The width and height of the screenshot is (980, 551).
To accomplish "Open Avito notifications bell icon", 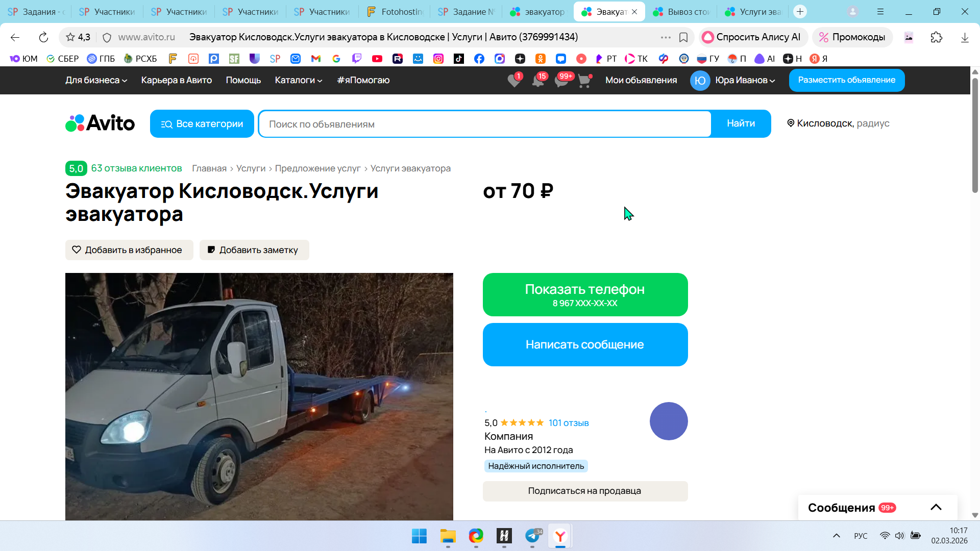I will click(x=537, y=81).
